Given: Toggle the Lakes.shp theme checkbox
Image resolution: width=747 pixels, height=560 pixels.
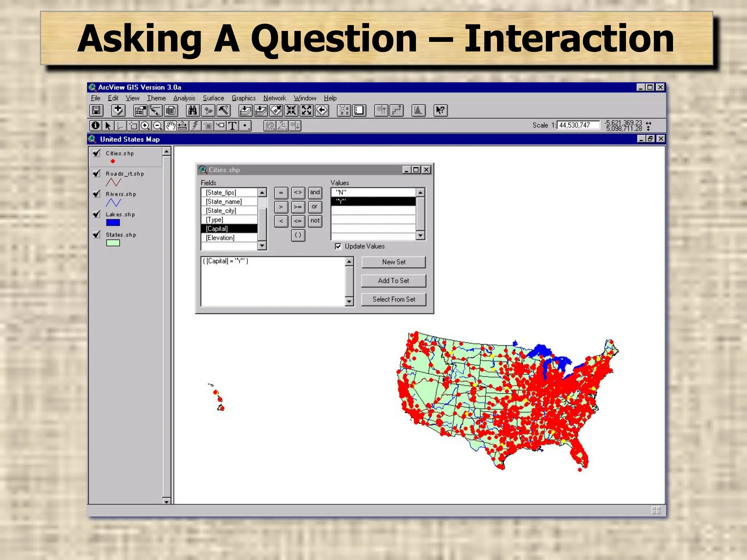Looking at the screenshot, I should point(97,214).
